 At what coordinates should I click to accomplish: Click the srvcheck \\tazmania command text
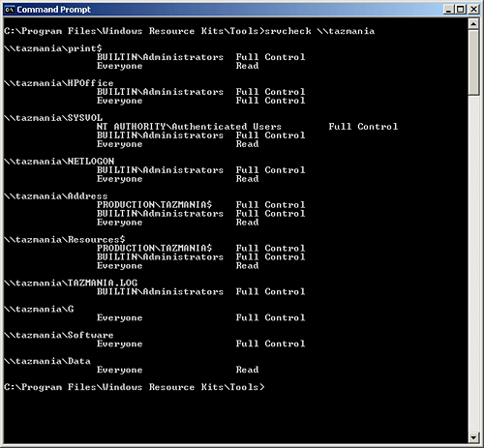pyautogui.click(x=319, y=31)
